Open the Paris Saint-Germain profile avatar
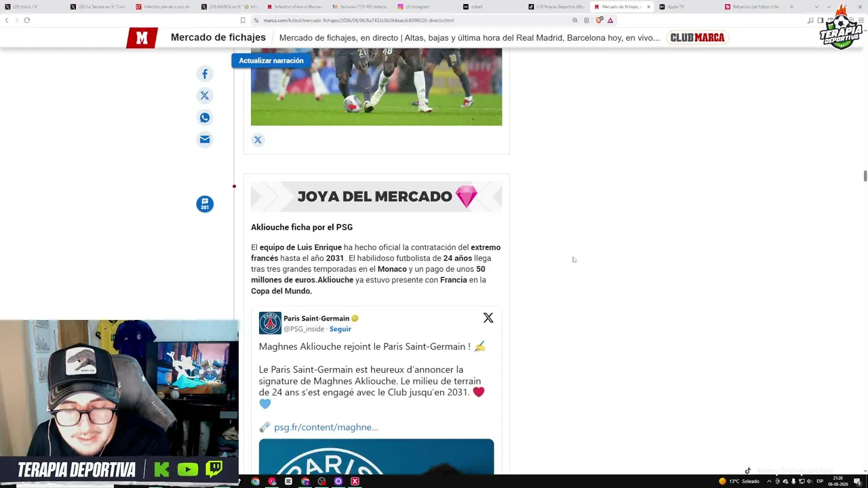 [x=270, y=323]
